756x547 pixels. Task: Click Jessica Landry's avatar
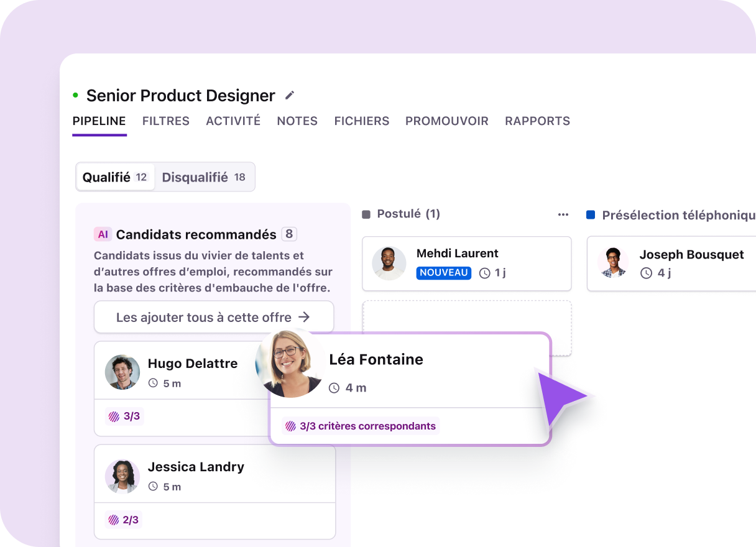[122, 476]
